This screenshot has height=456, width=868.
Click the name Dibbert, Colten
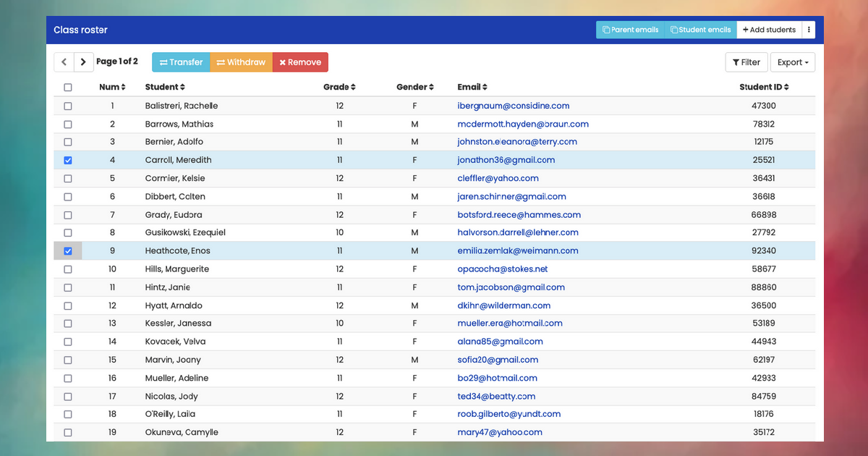(x=175, y=196)
